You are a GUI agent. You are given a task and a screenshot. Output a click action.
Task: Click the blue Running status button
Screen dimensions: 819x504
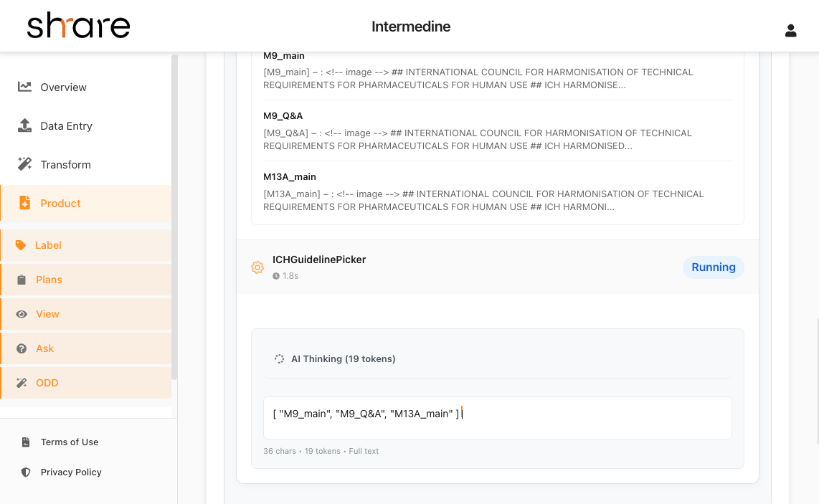pos(713,267)
